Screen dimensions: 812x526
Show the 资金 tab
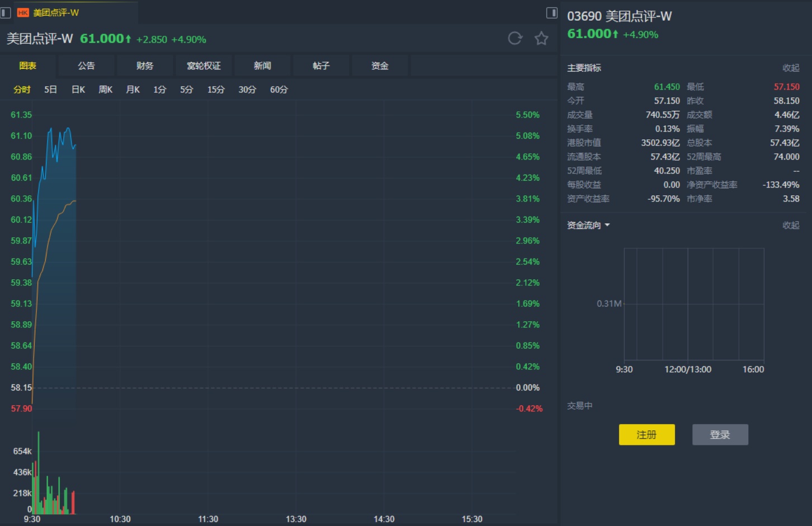[380, 65]
